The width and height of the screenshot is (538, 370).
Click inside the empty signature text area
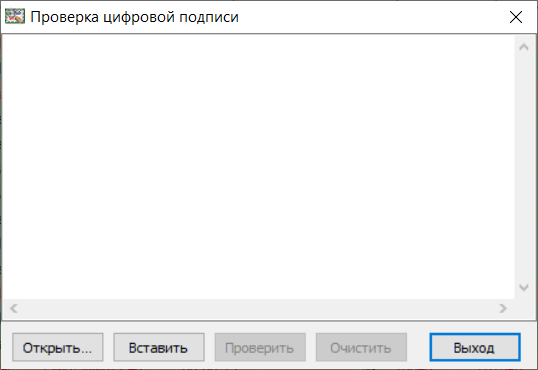(x=258, y=167)
